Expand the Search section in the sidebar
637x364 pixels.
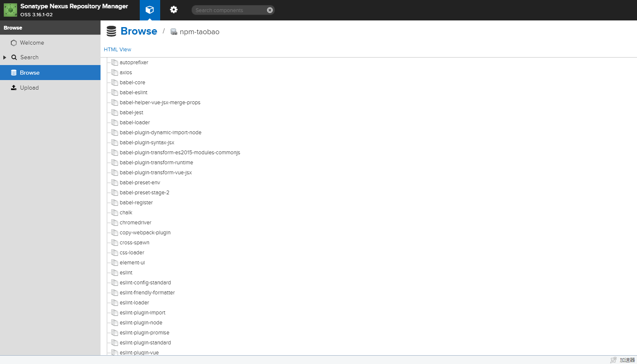tap(4, 57)
